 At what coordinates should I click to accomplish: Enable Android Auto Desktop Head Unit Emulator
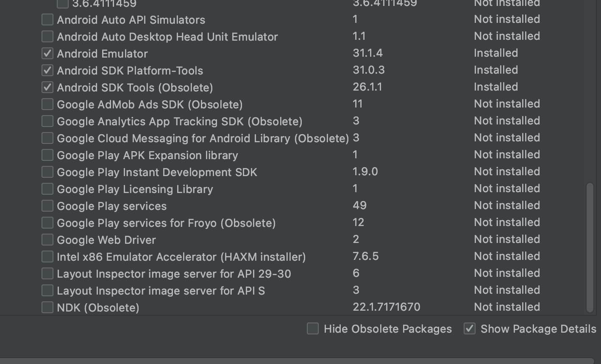[47, 36]
